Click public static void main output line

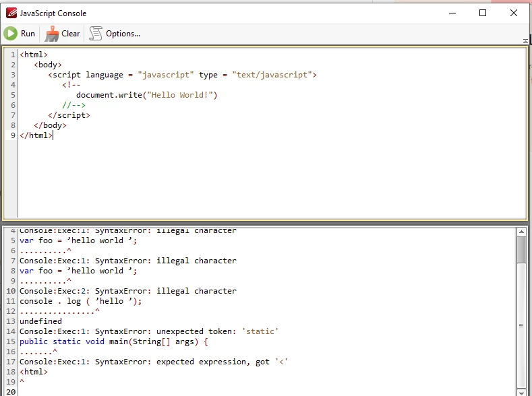114,341
